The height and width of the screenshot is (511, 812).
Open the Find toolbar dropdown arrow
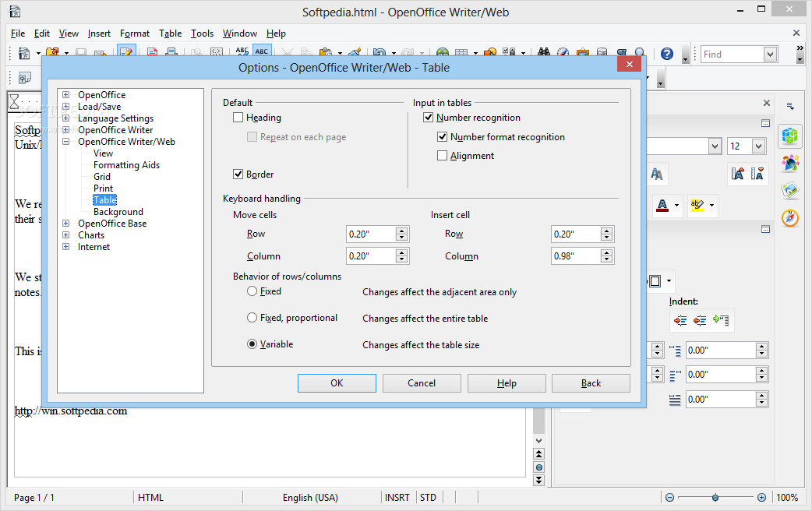[770, 55]
